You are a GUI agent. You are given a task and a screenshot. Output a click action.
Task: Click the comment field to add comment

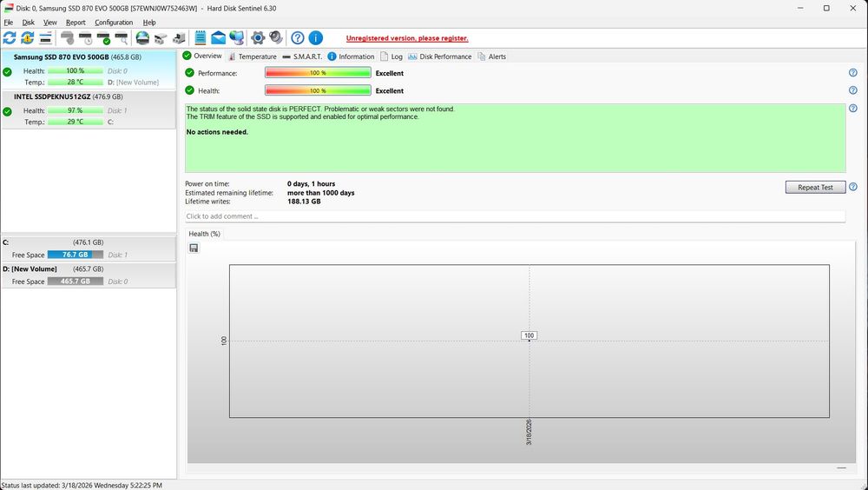pos(515,216)
